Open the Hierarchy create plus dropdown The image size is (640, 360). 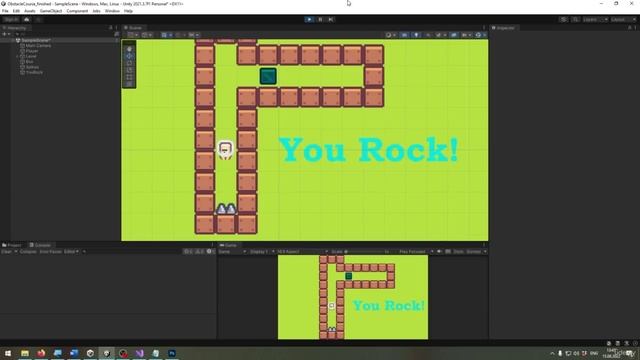(6, 34)
